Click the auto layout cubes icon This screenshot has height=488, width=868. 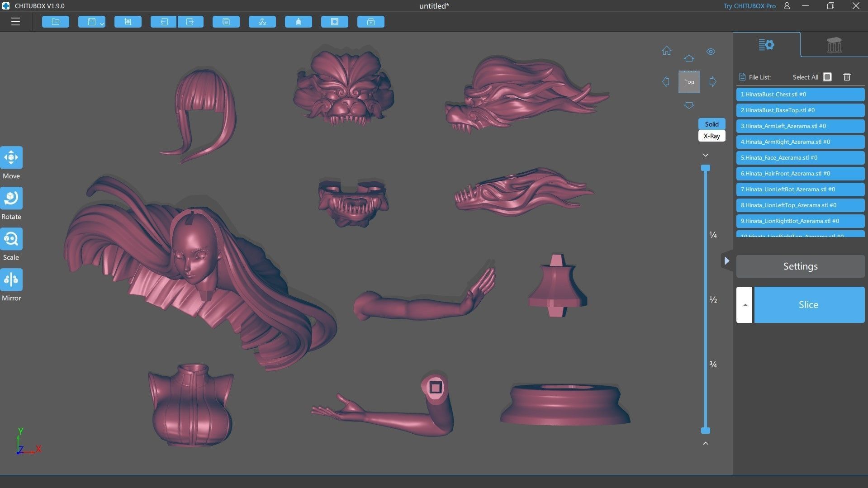click(x=262, y=22)
